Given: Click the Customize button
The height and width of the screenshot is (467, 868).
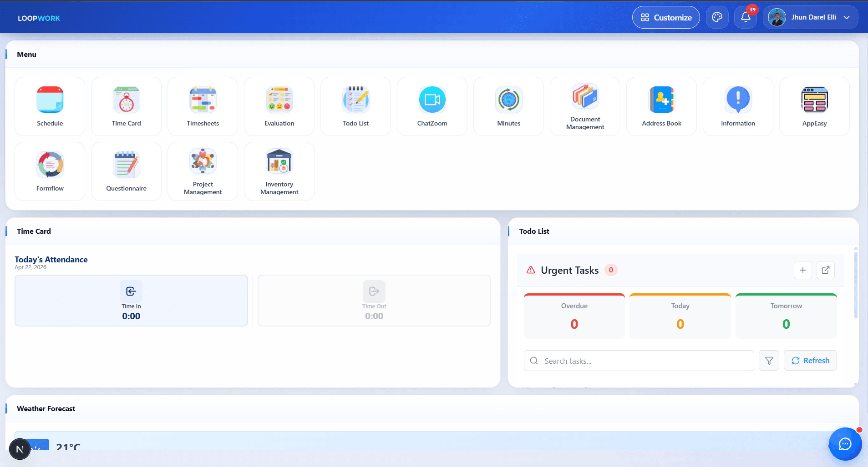Looking at the screenshot, I should (666, 17).
